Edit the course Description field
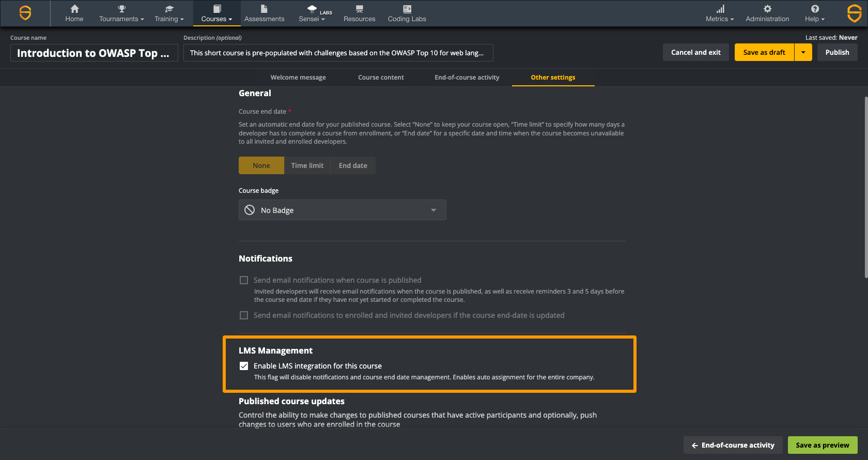 click(338, 53)
